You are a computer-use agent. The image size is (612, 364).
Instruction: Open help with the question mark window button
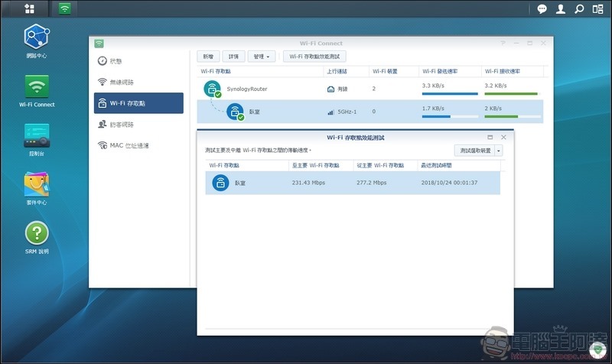[503, 43]
